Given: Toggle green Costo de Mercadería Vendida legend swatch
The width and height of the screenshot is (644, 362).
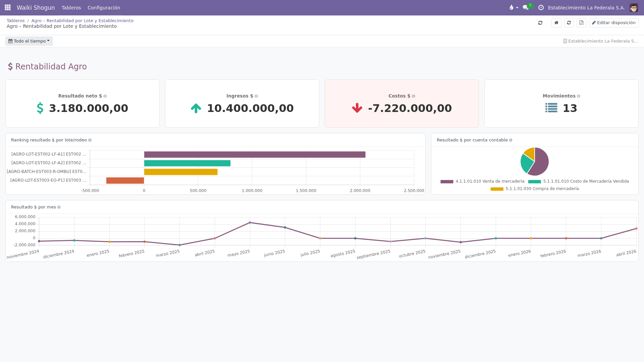Looking at the screenshot, I should coord(534,182).
